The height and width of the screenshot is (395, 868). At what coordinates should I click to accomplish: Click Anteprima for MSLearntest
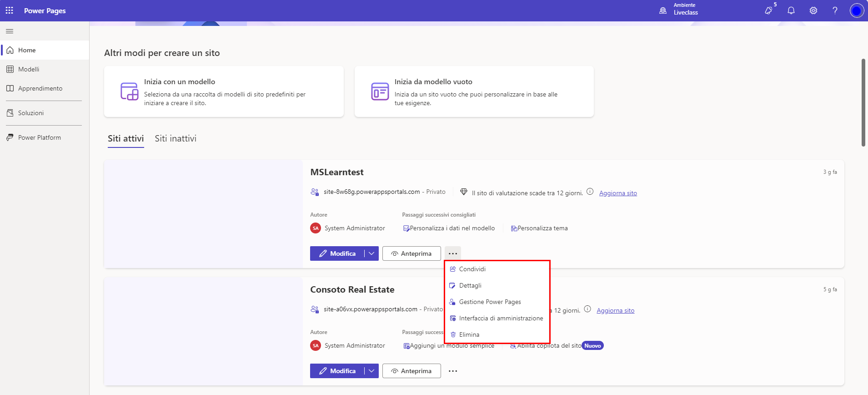coord(411,253)
